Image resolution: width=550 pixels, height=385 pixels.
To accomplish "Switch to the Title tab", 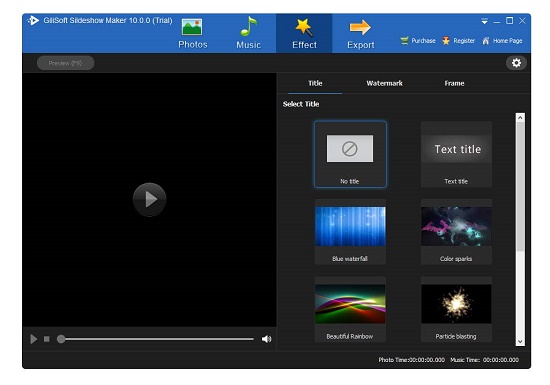I will tap(315, 83).
